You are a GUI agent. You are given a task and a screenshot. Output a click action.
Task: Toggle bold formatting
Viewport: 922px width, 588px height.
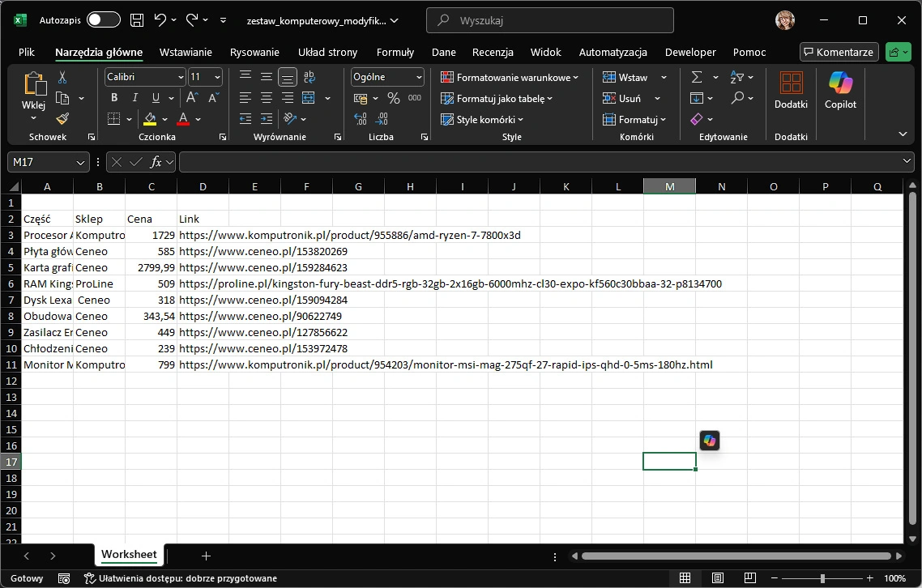point(114,98)
